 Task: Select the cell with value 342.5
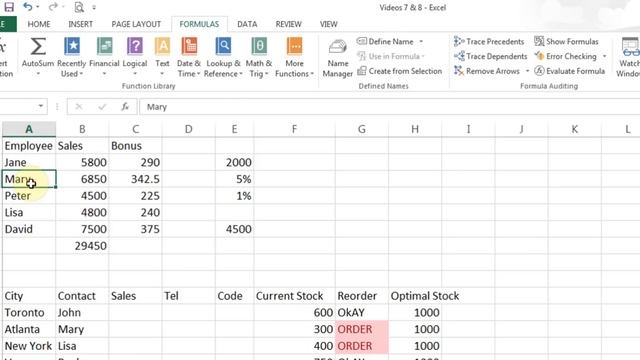click(135, 179)
